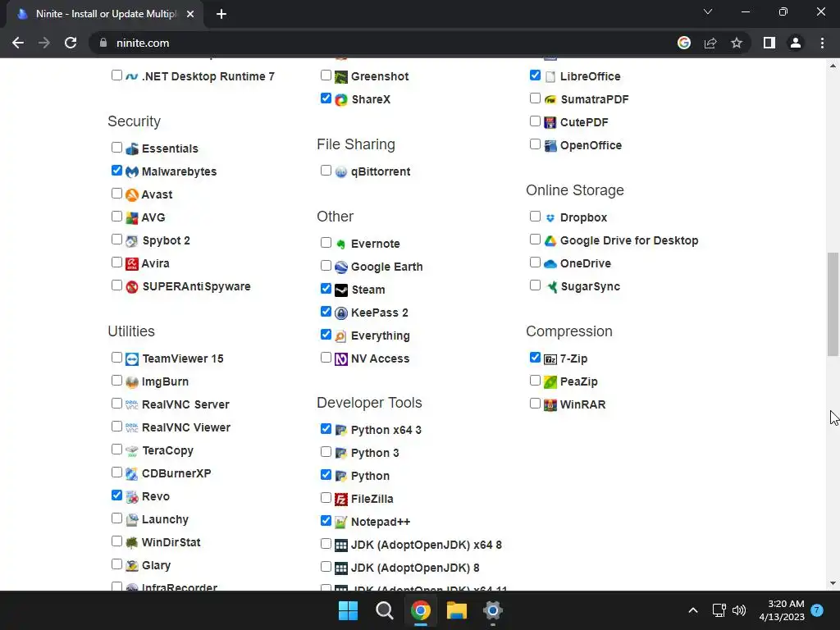Select the Ninite browser tab
The image size is (840, 630).
coord(105,14)
